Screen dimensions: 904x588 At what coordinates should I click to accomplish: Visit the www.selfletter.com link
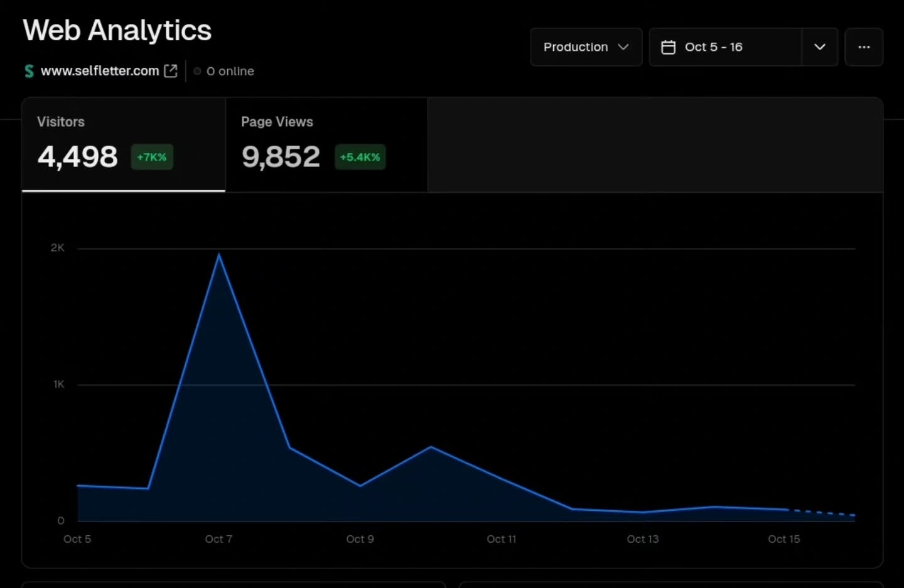(x=100, y=71)
